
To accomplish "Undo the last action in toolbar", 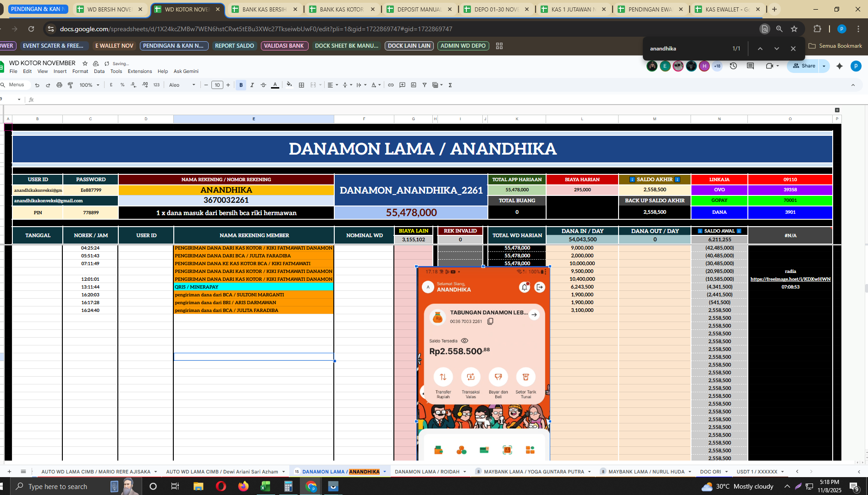I will click(x=37, y=85).
